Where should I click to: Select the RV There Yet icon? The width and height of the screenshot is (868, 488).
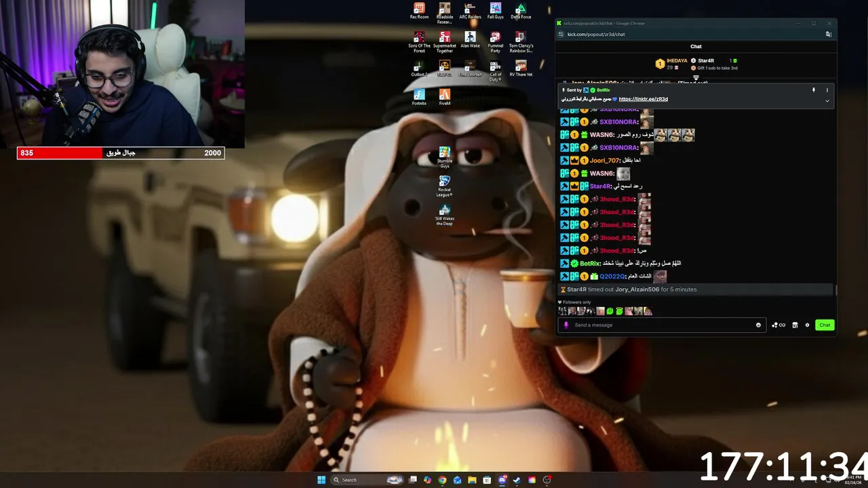[521, 68]
